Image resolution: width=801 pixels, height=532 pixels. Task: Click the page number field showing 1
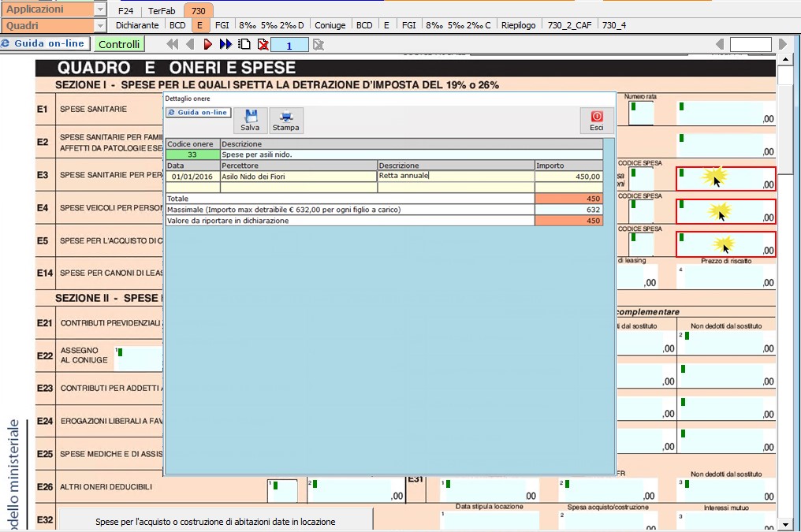[x=289, y=46]
